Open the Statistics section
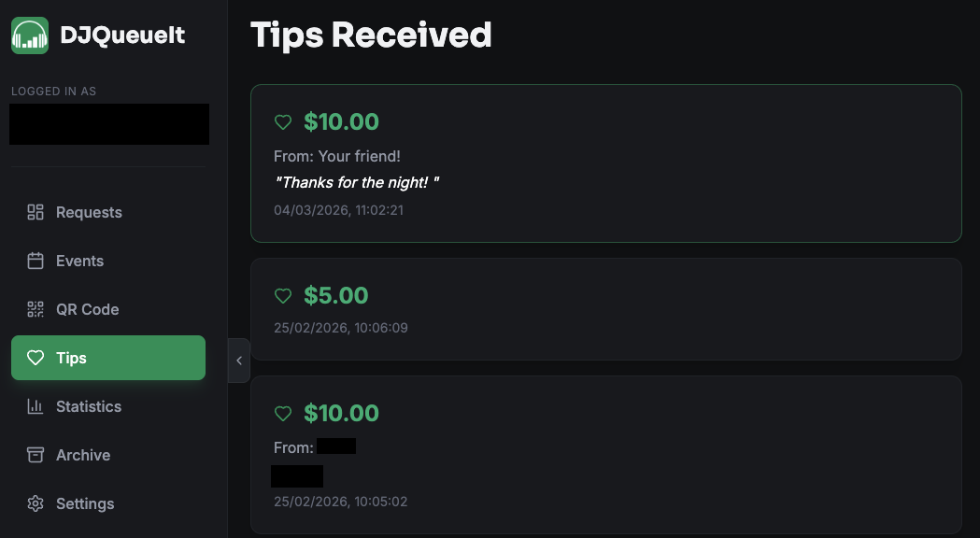Viewport: 980px width, 538px height. (89, 406)
